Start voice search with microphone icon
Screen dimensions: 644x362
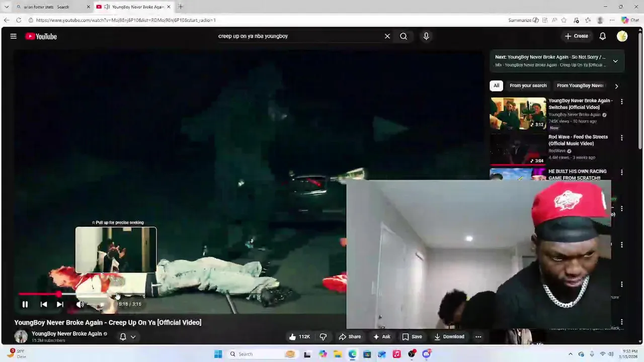pyautogui.click(x=426, y=36)
